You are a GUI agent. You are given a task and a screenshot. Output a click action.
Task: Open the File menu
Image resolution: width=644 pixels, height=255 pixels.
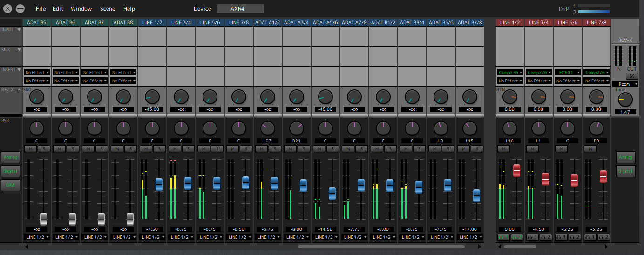coord(41,9)
